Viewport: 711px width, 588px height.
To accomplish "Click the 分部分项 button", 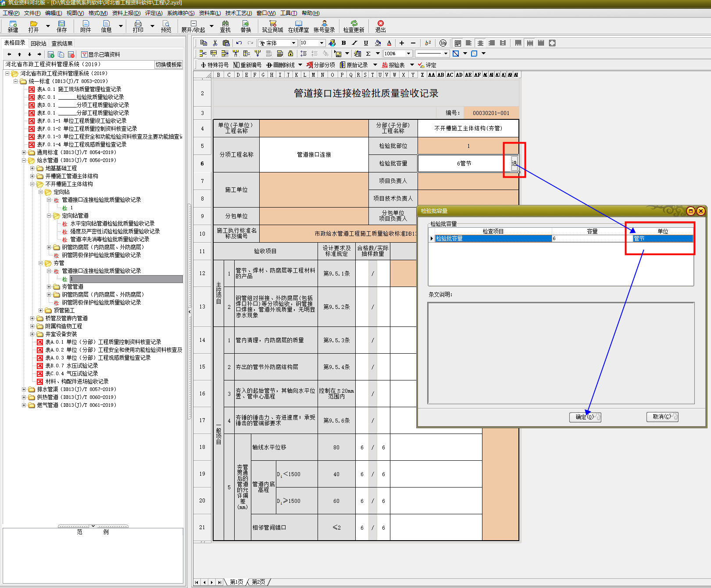I will (321, 65).
